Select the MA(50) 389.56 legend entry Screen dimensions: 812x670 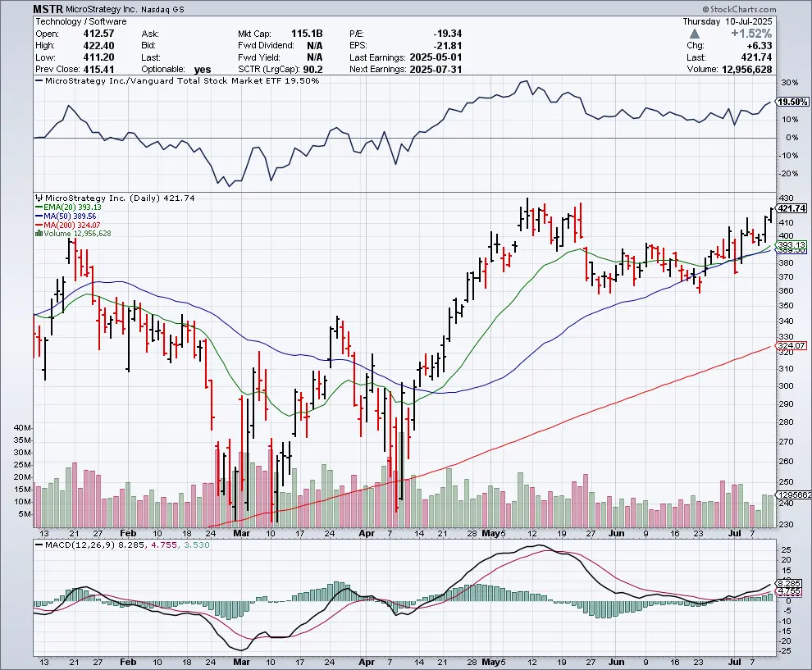[x=66, y=216]
